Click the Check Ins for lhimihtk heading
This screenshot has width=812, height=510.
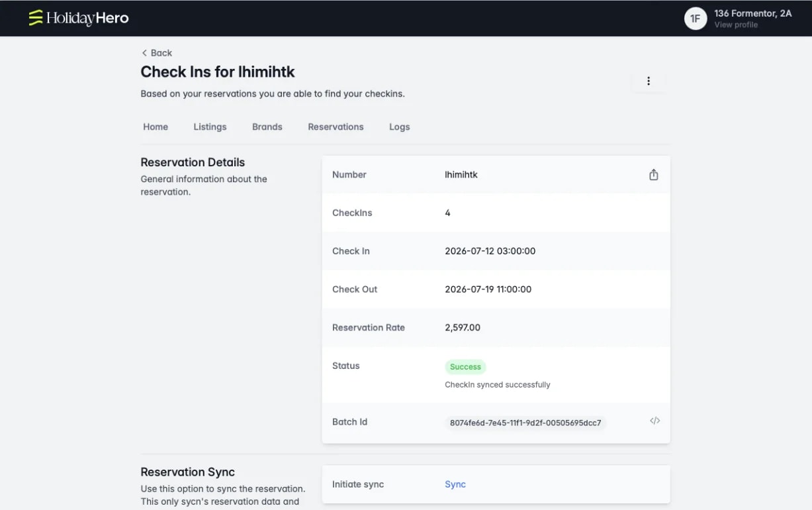point(218,72)
